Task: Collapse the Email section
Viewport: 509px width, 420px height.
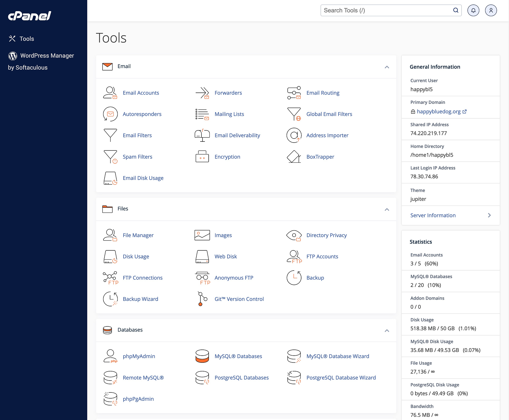Action: tap(387, 66)
